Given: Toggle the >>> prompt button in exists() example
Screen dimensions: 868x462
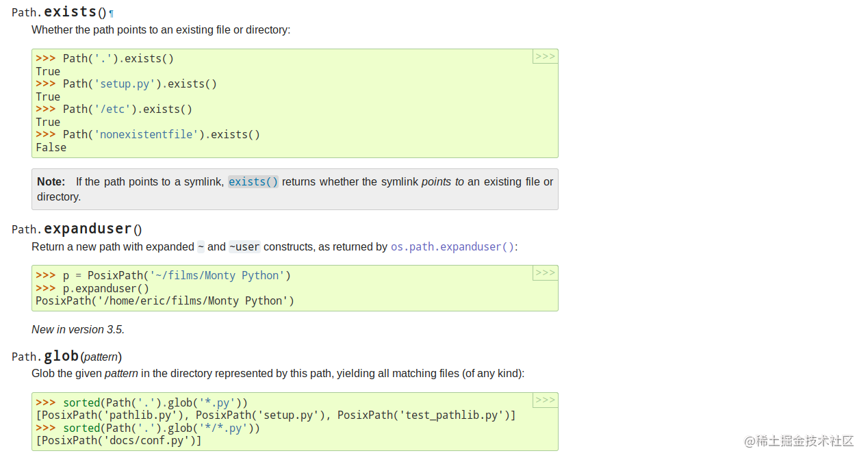Looking at the screenshot, I should (544, 56).
